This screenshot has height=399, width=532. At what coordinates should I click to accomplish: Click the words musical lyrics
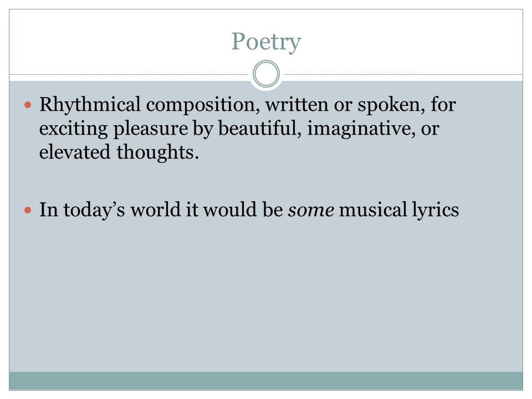pyautogui.click(x=399, y=209)
